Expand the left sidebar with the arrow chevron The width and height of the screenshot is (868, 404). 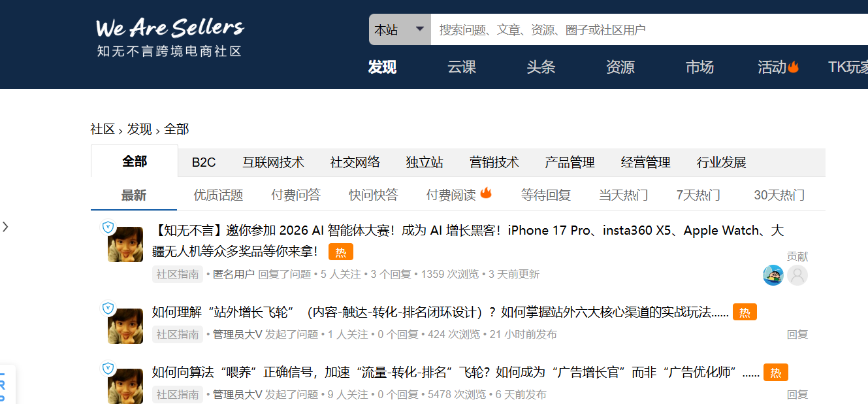click(6, 227)
